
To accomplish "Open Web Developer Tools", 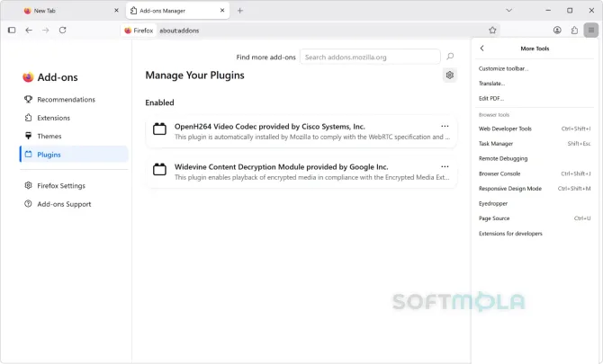I will tap(535, 129).
